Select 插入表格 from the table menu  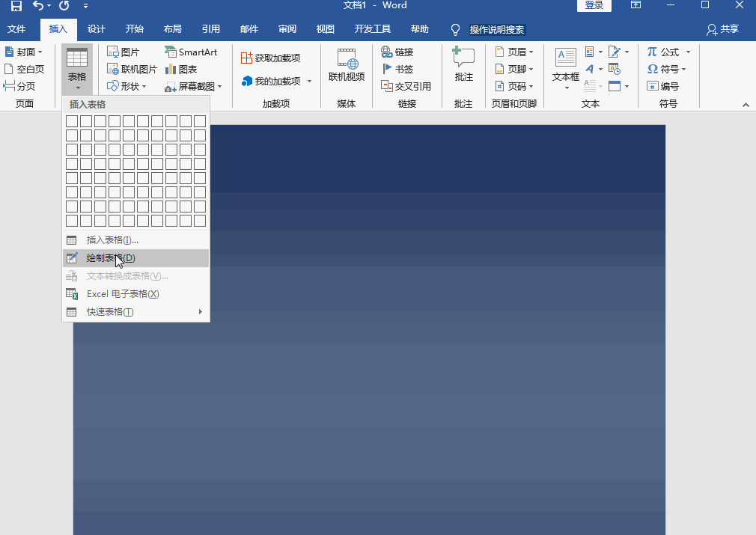[x=111, y=239]
